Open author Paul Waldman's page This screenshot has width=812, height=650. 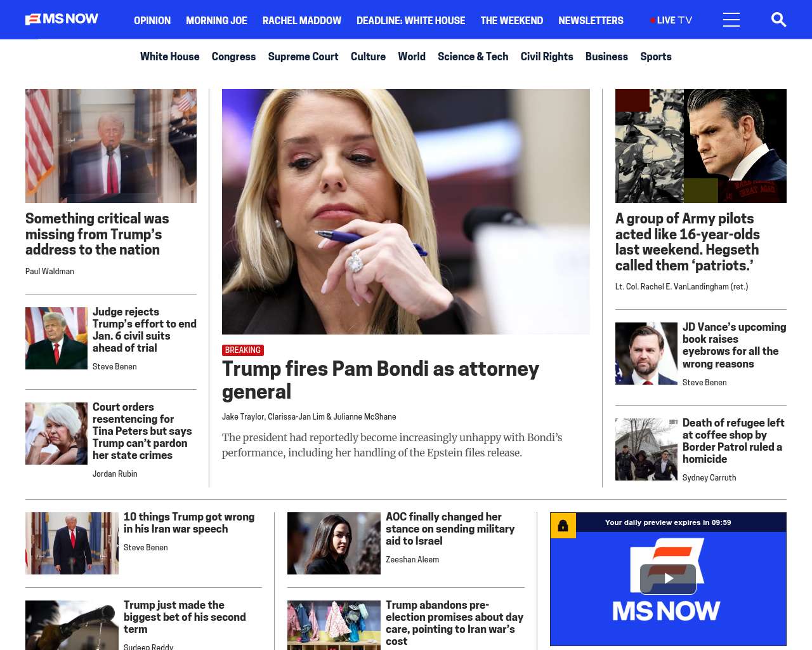(x=49, y=271)
